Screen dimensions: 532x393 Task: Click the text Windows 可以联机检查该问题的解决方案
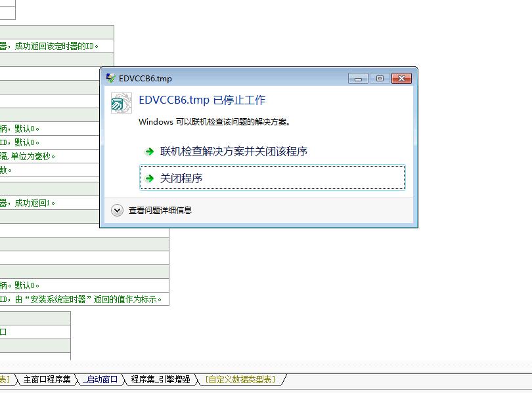coord(214,121)
